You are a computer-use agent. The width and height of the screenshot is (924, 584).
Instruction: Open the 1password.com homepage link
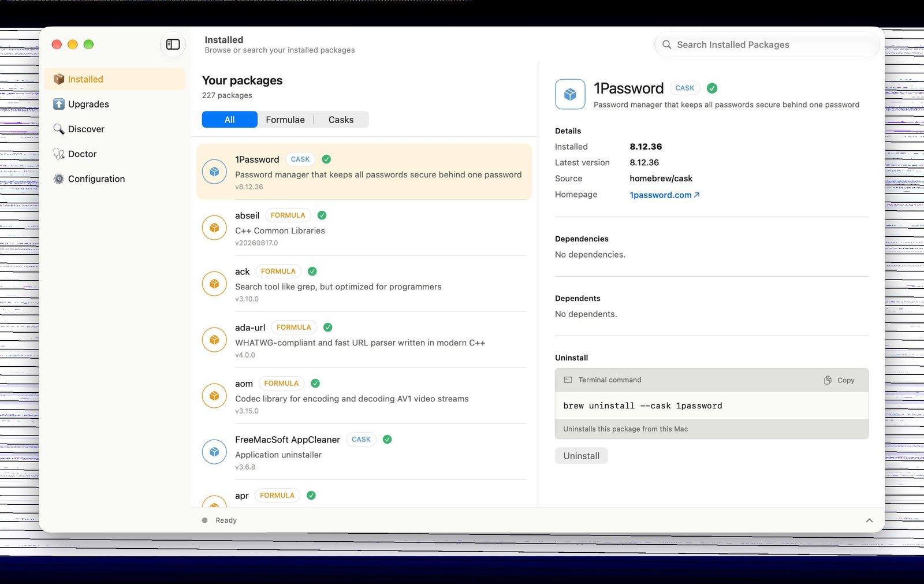[x=665, y=195]
